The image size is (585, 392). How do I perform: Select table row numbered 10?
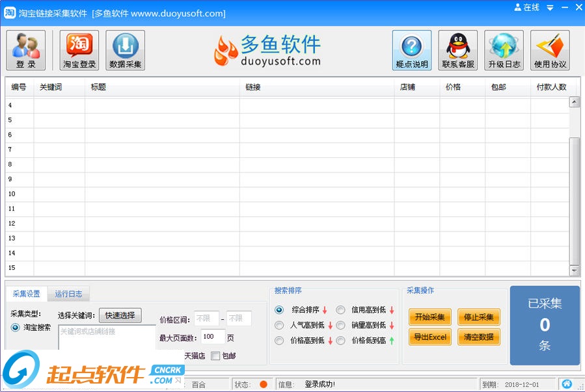(287, 194)
